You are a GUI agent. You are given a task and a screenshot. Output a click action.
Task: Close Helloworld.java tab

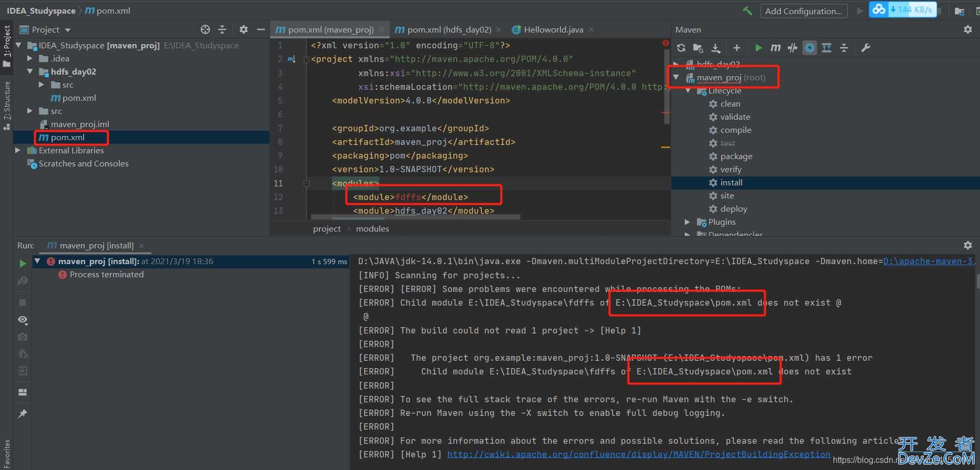click(591, 29)
